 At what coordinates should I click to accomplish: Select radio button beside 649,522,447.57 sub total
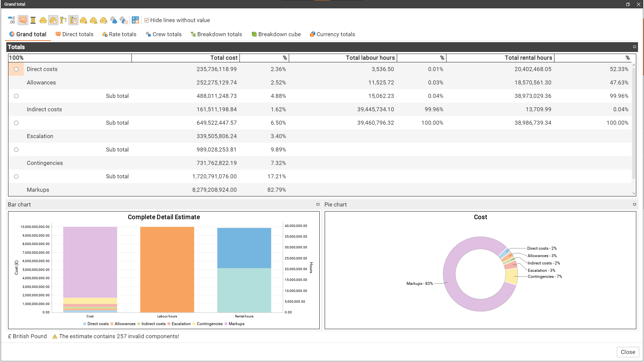point(16,123)
